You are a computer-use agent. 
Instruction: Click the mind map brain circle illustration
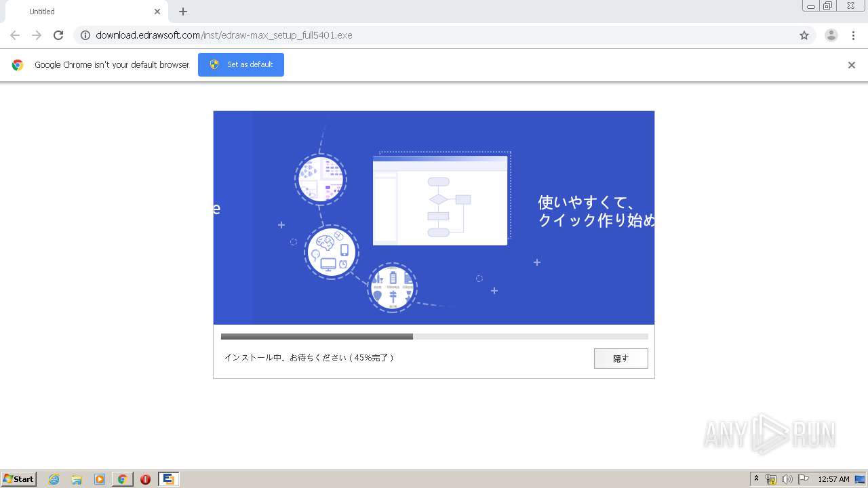pos(331,252)
